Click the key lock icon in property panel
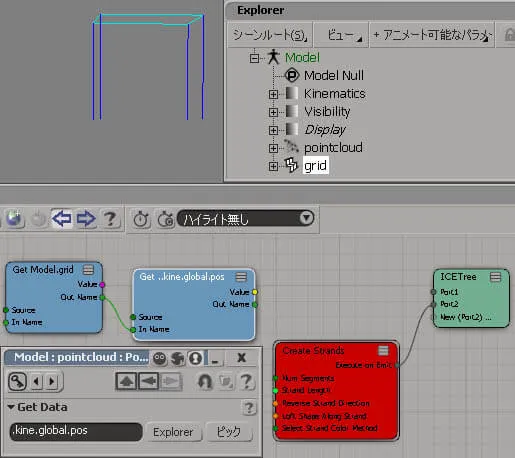The width and height of the screenshot is (515, 458). point(17,381)
